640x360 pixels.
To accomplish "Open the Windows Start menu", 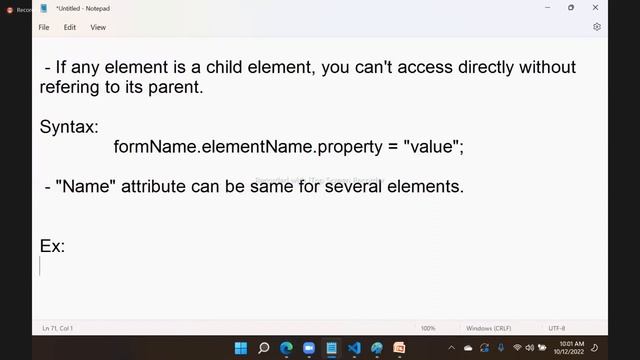I will (x=241, y=348).
